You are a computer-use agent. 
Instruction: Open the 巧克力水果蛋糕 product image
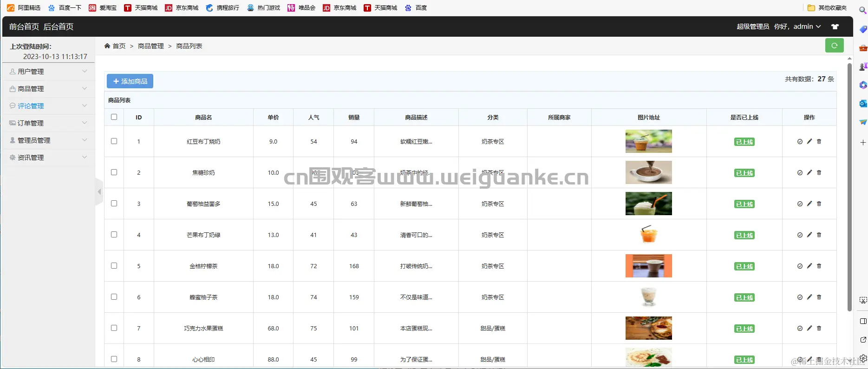click(649, 328)
